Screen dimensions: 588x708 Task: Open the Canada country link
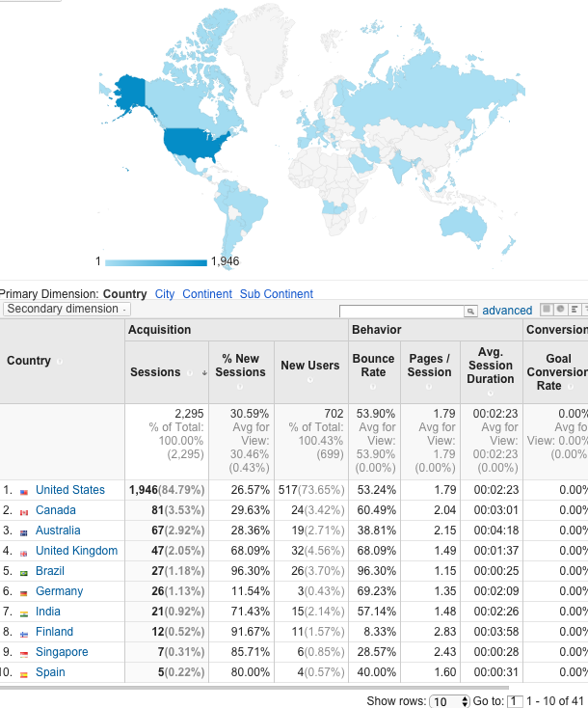click(x=56, y=510)
